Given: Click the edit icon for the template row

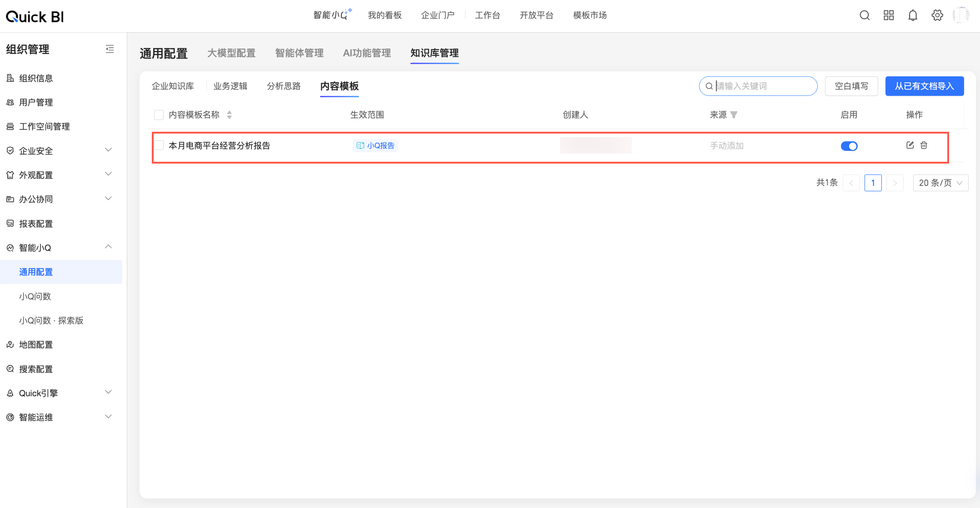Looking at the screenshot, I should pos(910,145).
